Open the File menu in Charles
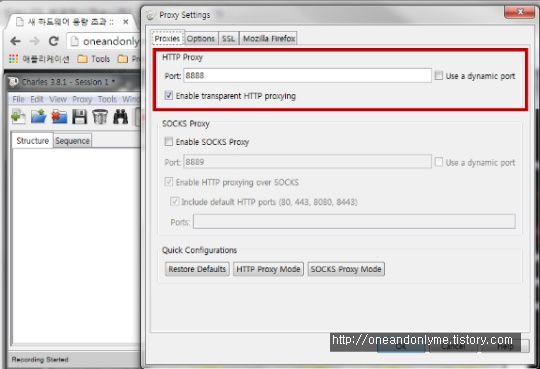 click(x=18, y=100)
